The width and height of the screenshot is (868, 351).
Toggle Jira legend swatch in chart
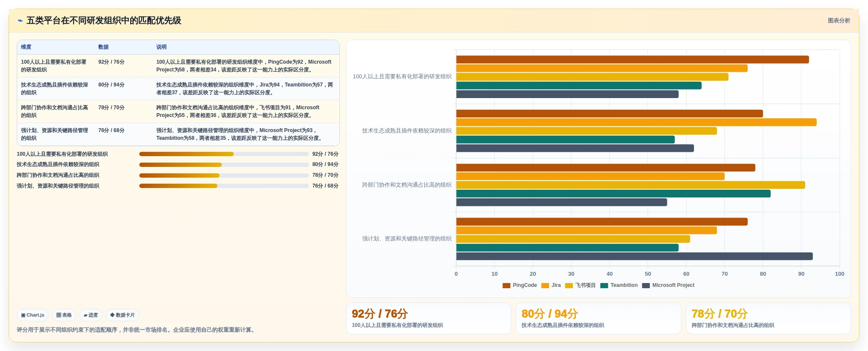pyautogui.click(x=545, y=286)
